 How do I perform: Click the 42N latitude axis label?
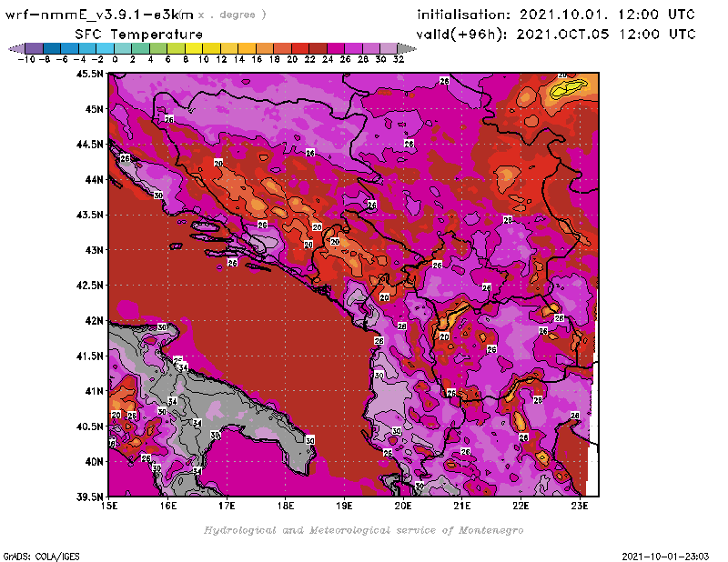tap(93, 320)
